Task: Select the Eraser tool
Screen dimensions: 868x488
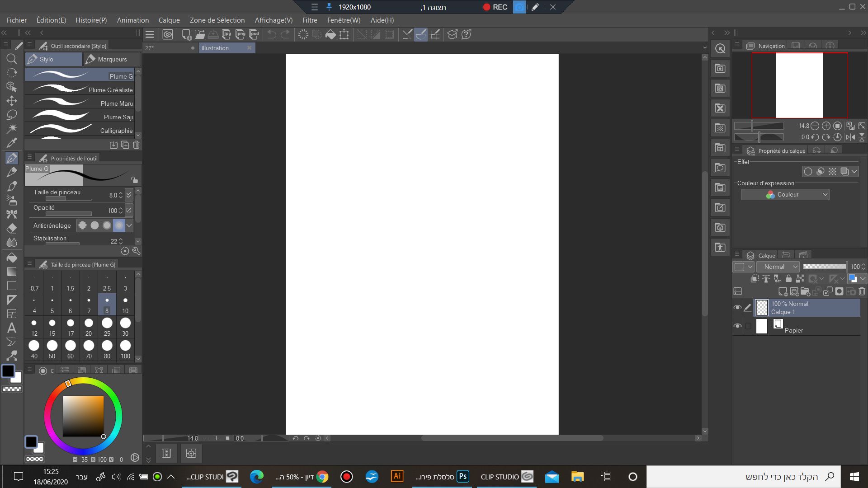Action: pyautogui.click(x=12, y=228)
